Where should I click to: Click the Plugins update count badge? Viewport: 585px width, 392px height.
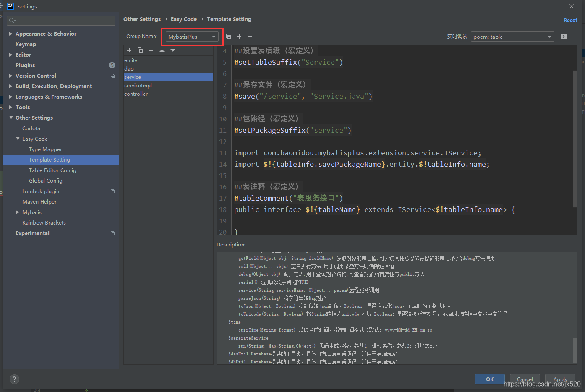pyautogui.click(x=112, y=65)
